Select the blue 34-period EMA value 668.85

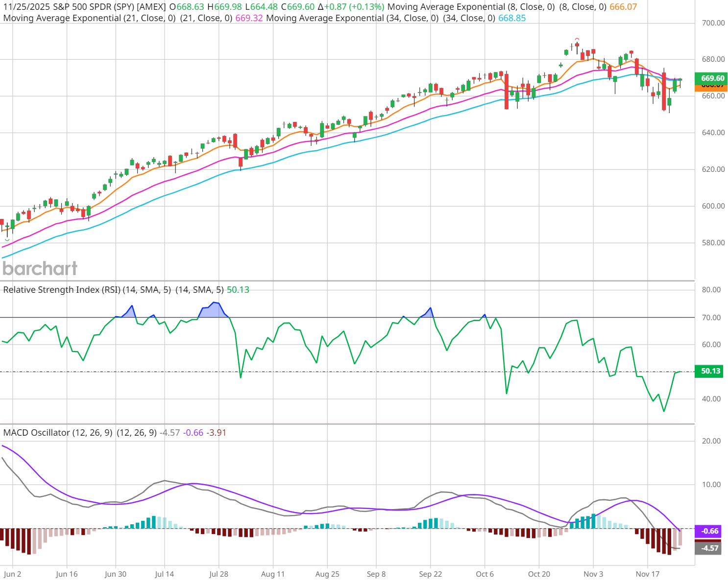tap(512, 18)
